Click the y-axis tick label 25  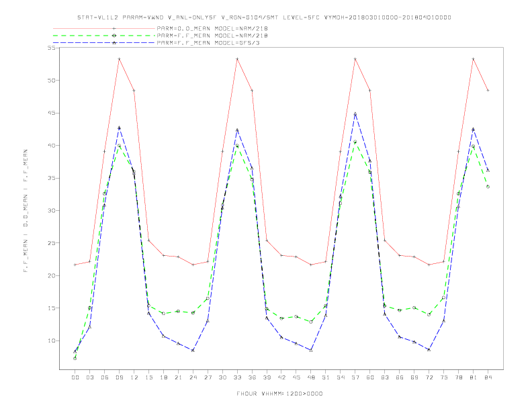(51, 243)
